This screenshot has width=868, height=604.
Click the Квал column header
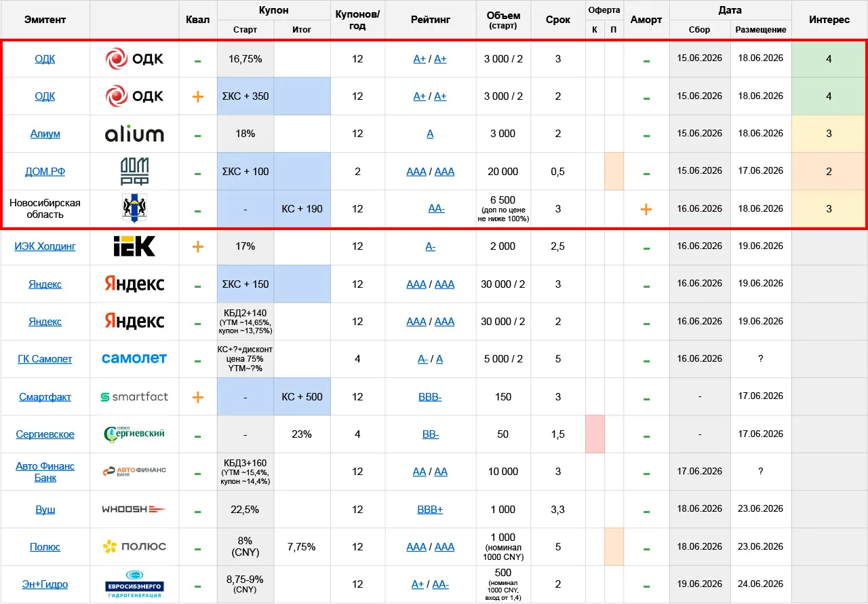click(x=197, y=20)
